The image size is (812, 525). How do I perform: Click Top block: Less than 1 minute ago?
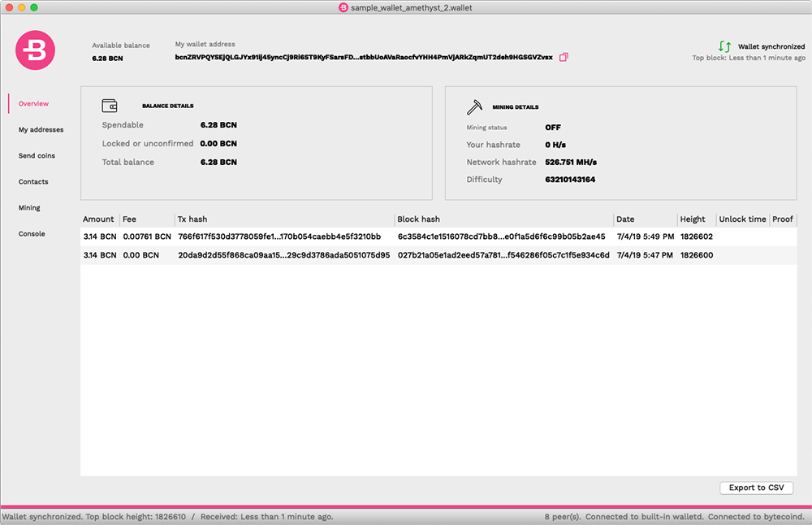pyautogui.click(x=749, y=58)
